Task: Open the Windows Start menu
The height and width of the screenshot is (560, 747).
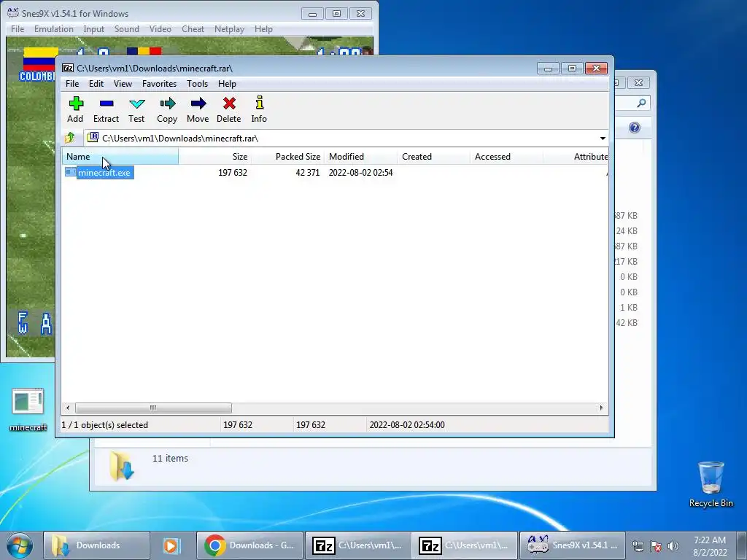Action: point(20,545)
